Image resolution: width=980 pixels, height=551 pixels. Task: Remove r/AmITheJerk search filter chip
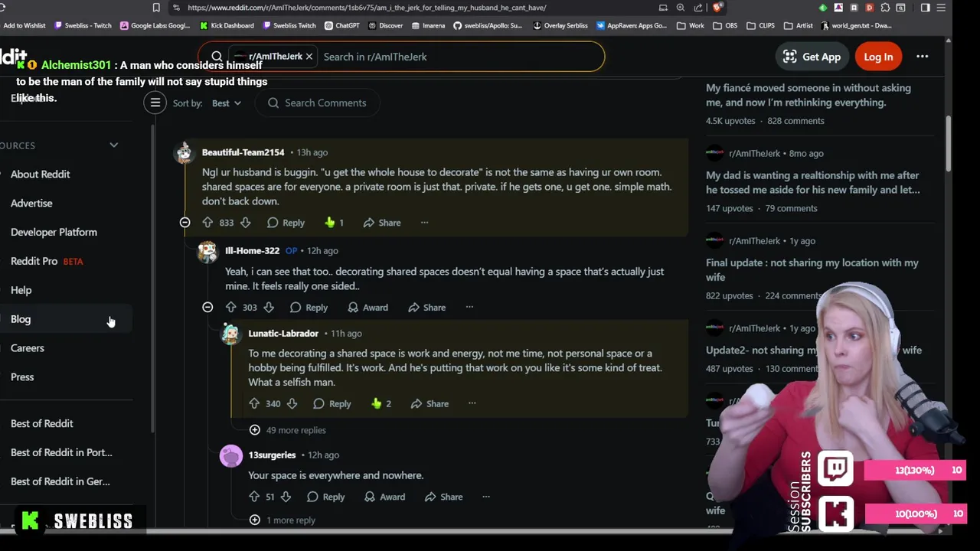coord(309,57)
